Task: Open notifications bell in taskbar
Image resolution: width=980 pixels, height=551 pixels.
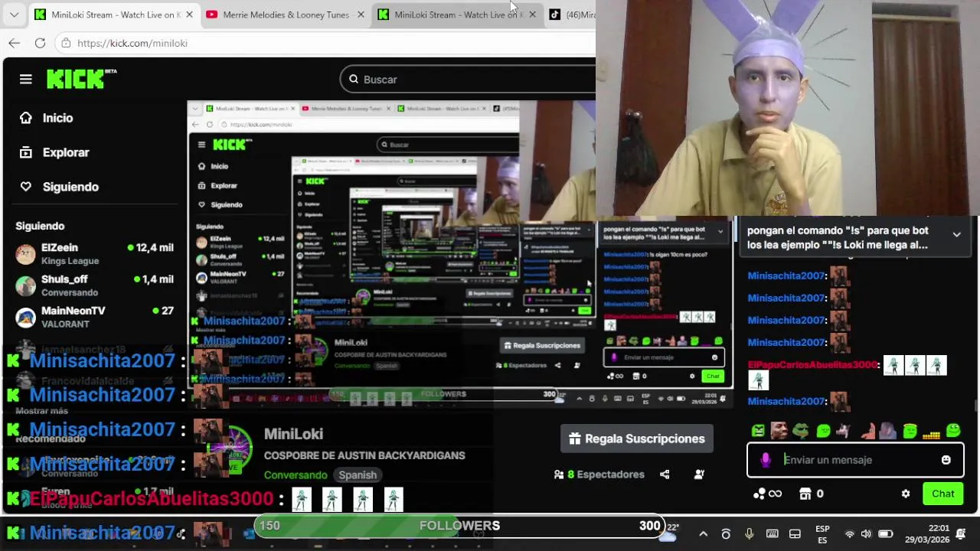Action: coord(961,534)
